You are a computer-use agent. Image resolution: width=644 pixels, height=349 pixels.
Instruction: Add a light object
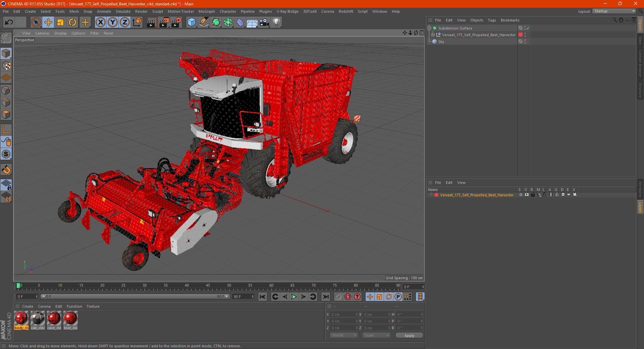click(x=276, y=22)
